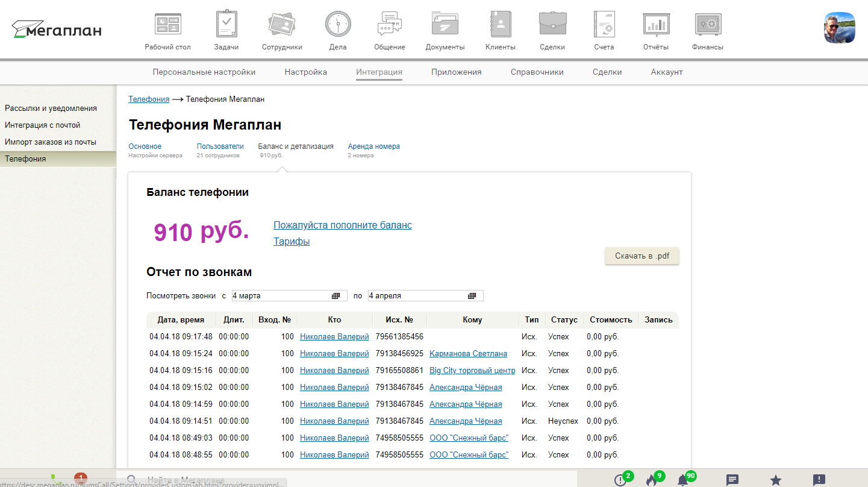Viewport: 868px width, 487px height.
Task: Open Николаев Валерий in the 08:48:55 row
Action: pyautogui.click(x=334, y=455)
